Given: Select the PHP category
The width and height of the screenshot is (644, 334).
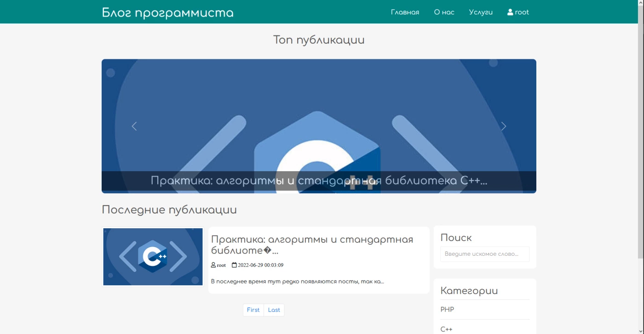Looking at the screenshot, I should 447,310.
